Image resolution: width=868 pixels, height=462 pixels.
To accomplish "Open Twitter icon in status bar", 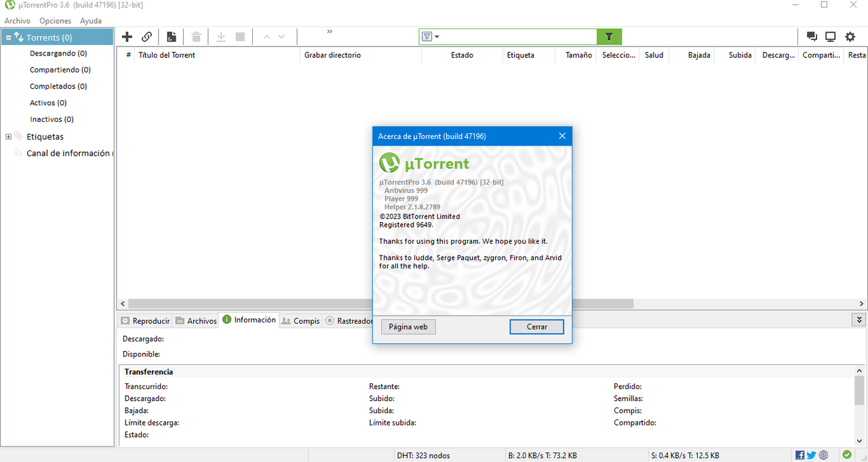I will [812, 455].
